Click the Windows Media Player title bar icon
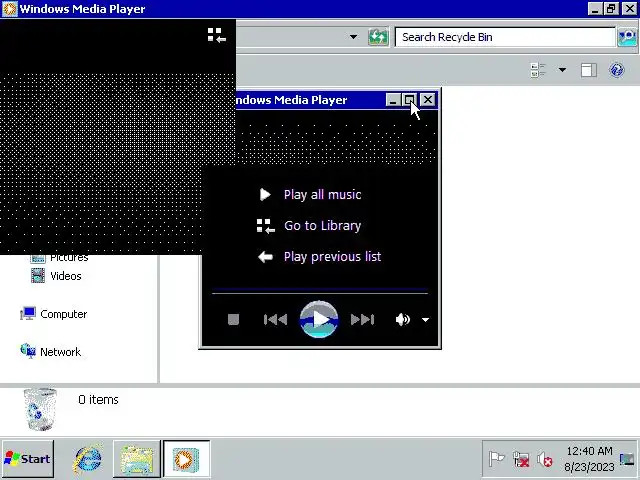 [x=10, y=9]
